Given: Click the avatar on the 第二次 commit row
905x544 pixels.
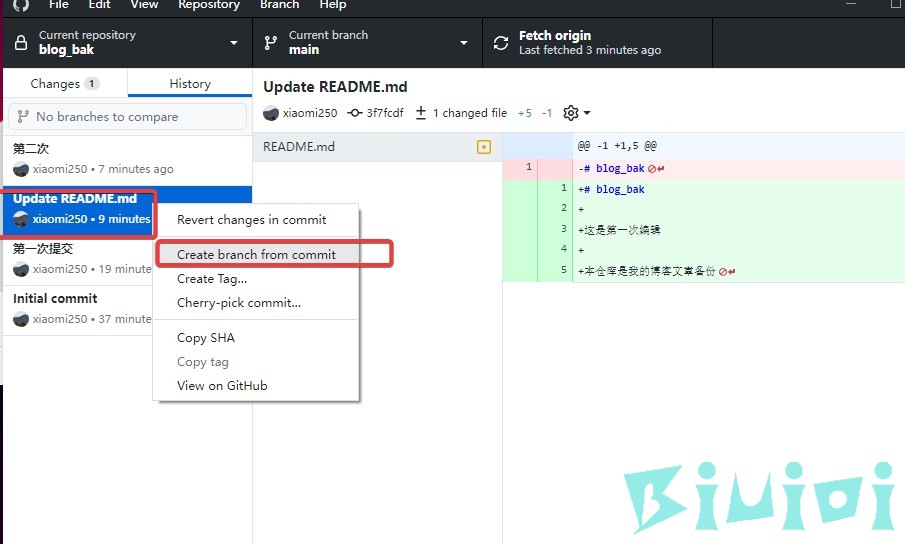Looking at the screenshot, I should pos(21,169).
